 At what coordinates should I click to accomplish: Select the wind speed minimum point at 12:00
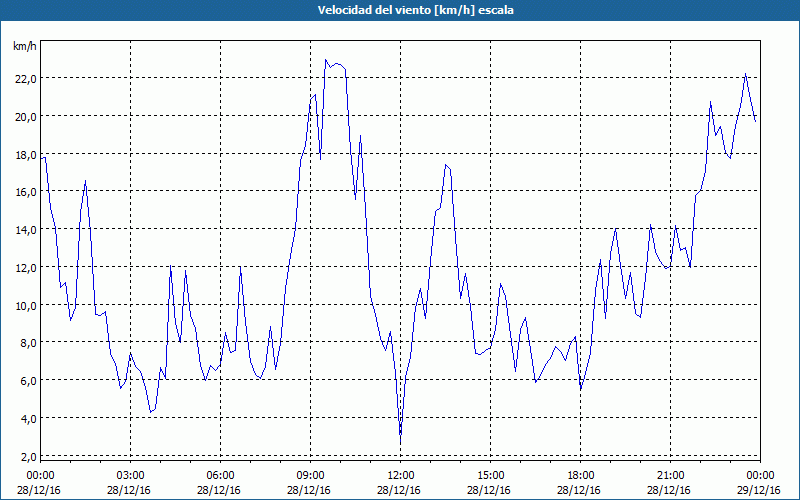point(401,442)
